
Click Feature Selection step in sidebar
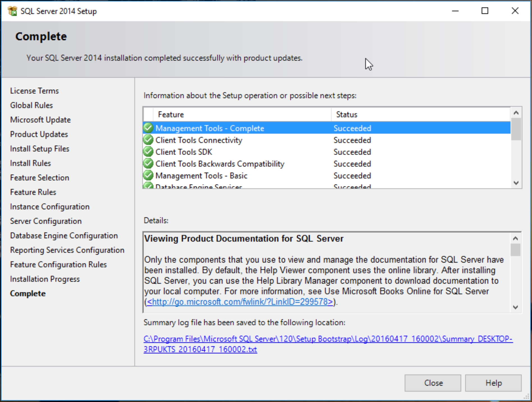point(40,178)
